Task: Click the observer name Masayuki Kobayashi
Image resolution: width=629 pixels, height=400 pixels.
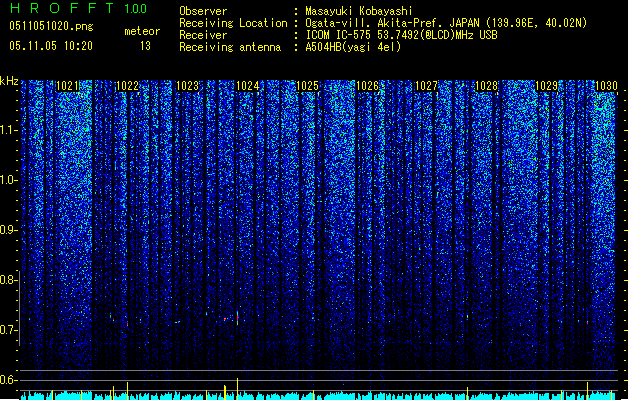Action: pyautogui.click(x=359, y=11)
